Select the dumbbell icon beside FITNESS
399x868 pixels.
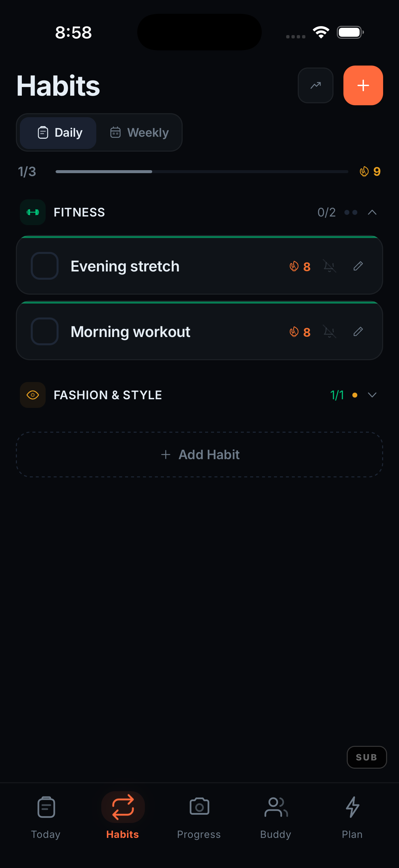pyautogui.click(x=33, y=212)
